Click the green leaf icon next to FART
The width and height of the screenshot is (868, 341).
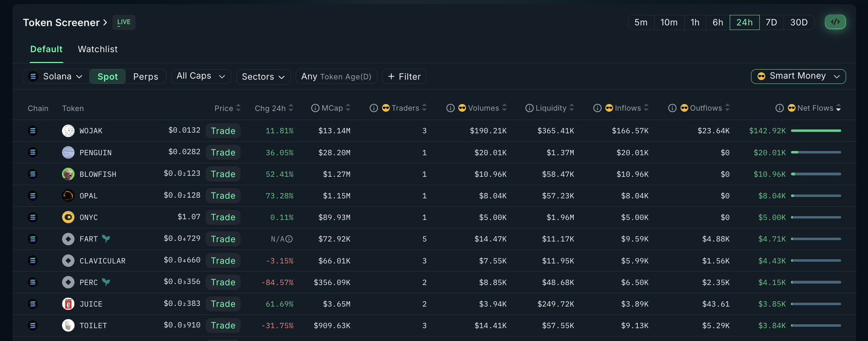click(x=106, y=239)
